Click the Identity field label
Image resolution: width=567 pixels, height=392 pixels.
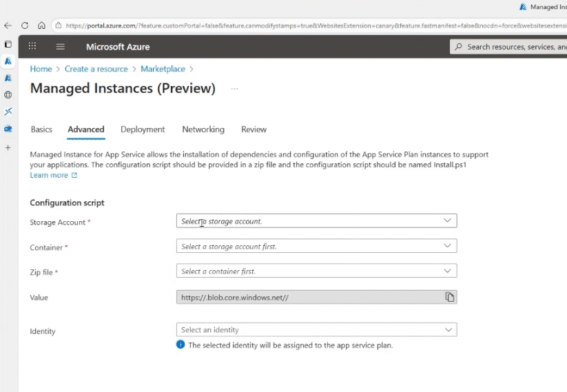43,331
